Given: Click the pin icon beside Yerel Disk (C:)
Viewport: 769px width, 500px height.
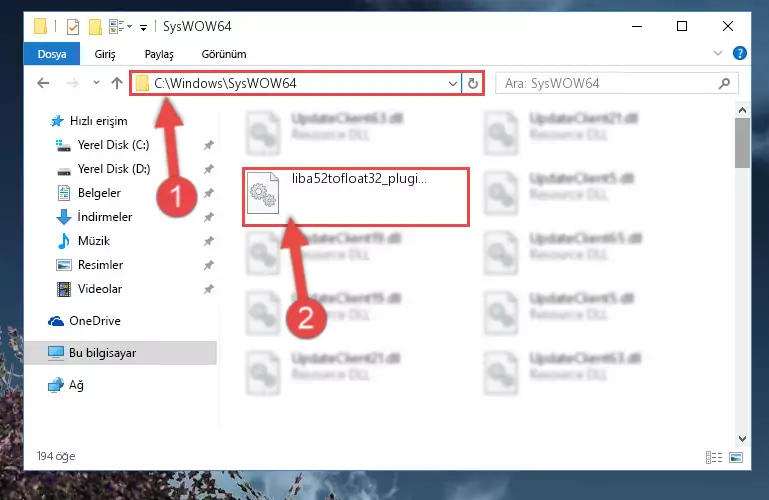Looking at the screenshot, I should point(208,145).
